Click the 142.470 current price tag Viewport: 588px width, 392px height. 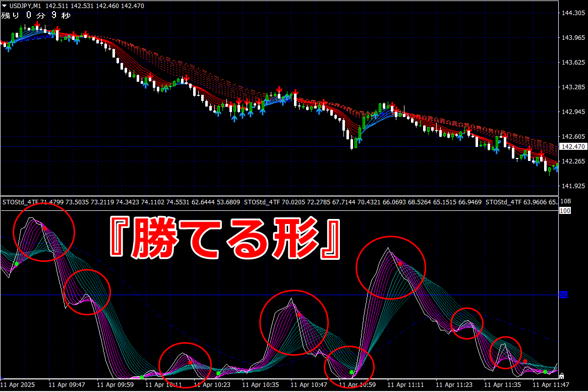pyautogui.click(x=573, y=147)
